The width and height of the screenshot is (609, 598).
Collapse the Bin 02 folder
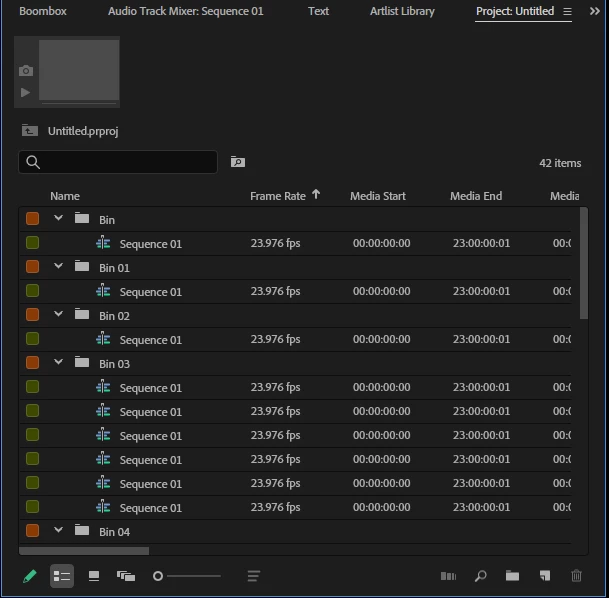[58, 314]
